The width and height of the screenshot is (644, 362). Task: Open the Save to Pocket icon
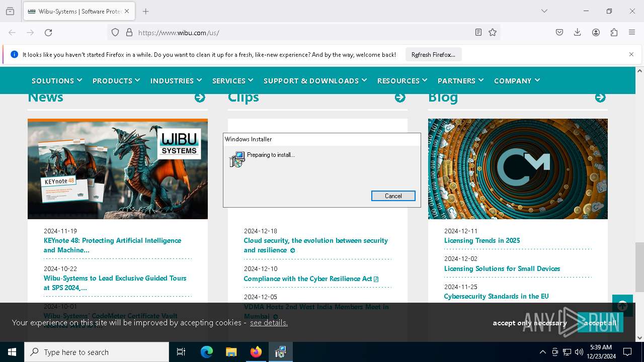click(559, 32)
